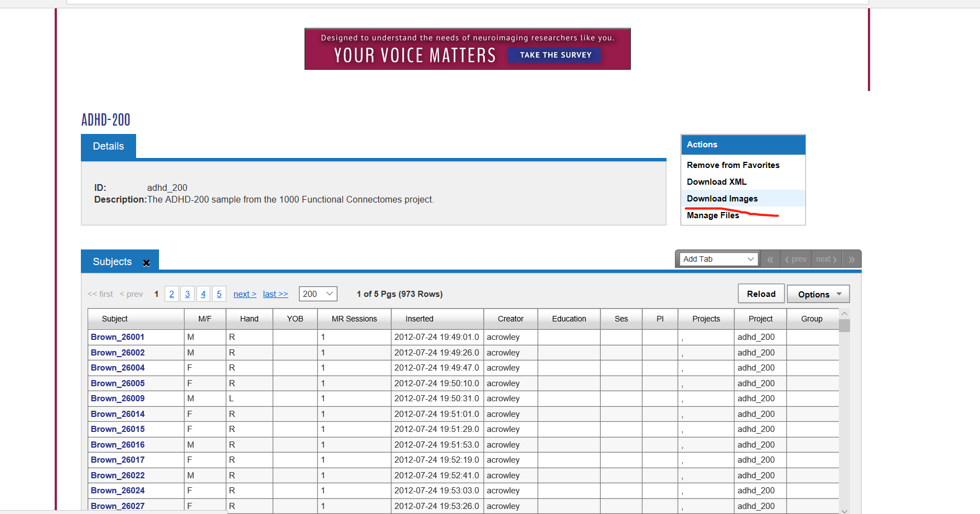Click the table scrollbar down arrow
Image resolution: width=980 pixels, height=514 pixels.
pos(844,510)
